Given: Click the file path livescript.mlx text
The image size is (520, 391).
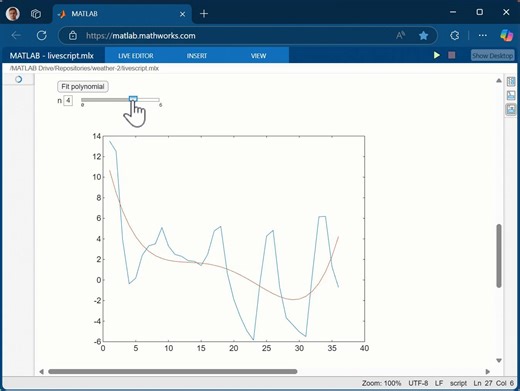Looking at the screenshot, I should pos(84,68).
